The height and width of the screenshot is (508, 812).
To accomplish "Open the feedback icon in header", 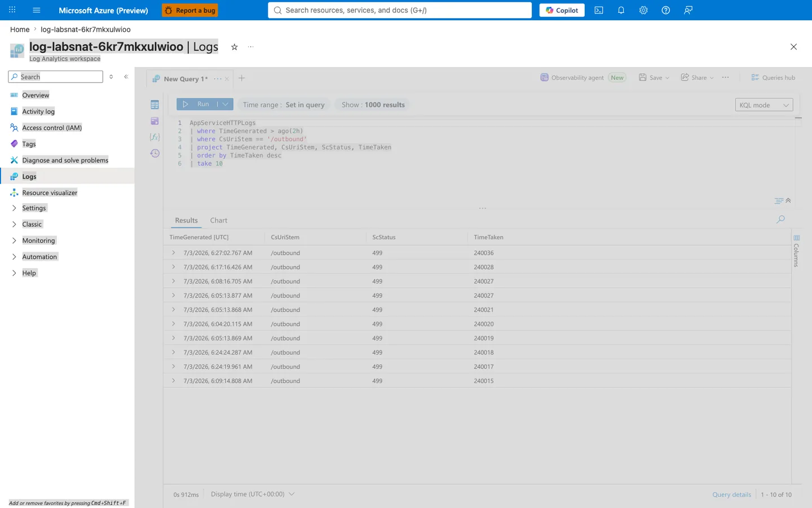I will pyautogui.click(x=688, y=10).
